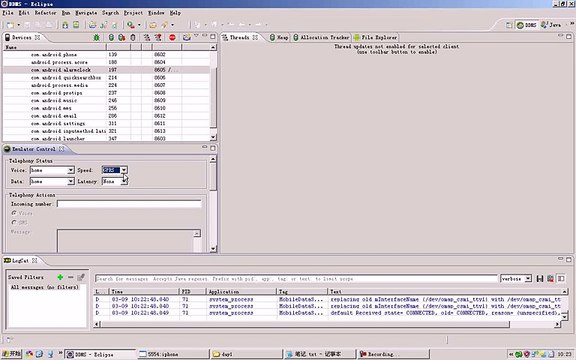Click the LogCat search messages field
The width and height of the screenshot is (576, 360).
296,279
